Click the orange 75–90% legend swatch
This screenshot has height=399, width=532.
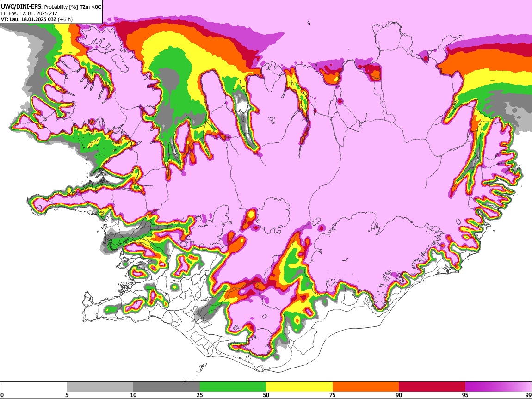point(365,387)
